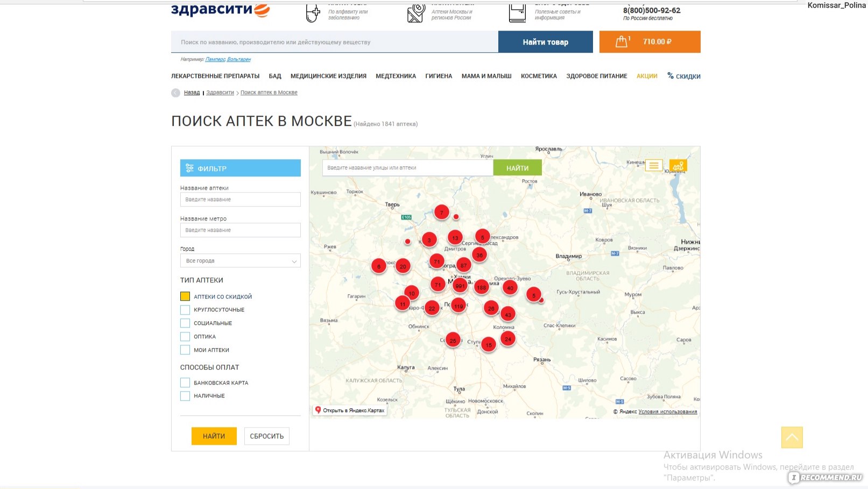This screenshot has width=868, height=489.
Task: Open the 'Гигиена' menu item
Action: [x=439, y=76]
